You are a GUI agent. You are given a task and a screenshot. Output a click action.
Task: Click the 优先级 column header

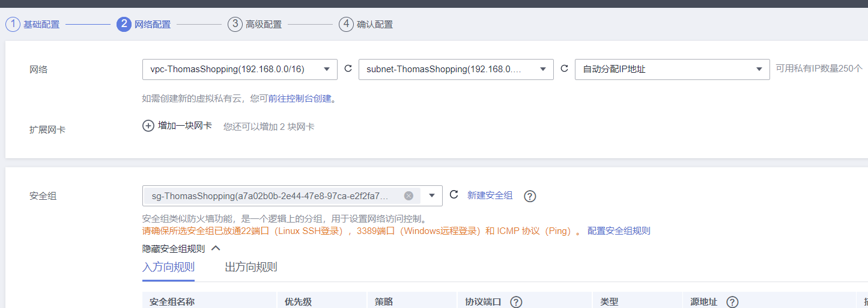point(298,302)
